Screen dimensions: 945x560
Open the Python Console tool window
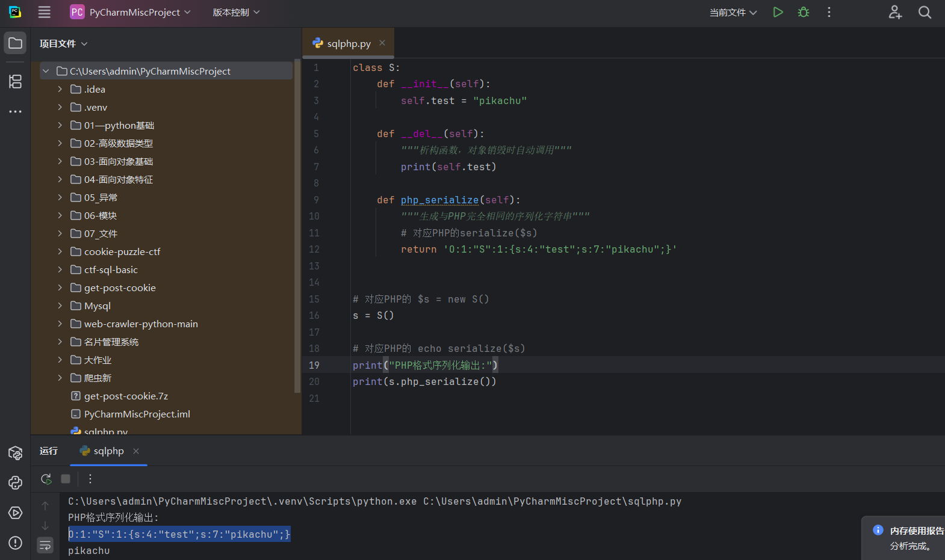(x=15, y=482)
